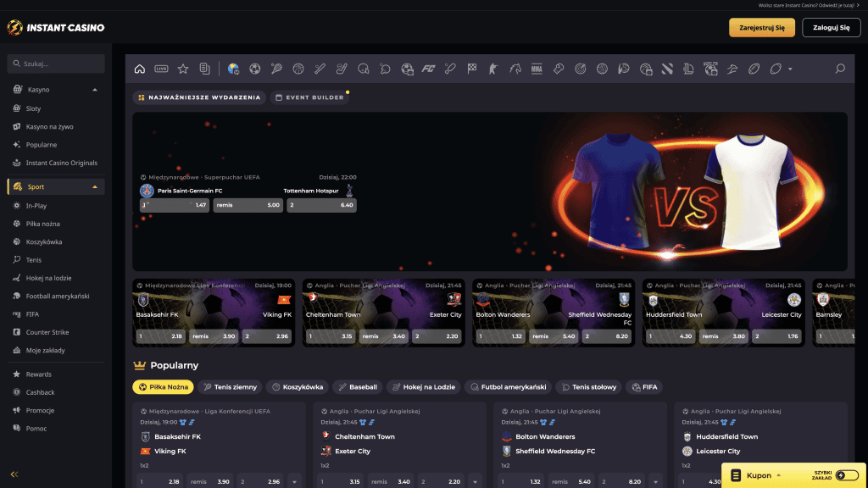Expand markets for Bolton vs Sheffield Wednesday

coord(655,481)
